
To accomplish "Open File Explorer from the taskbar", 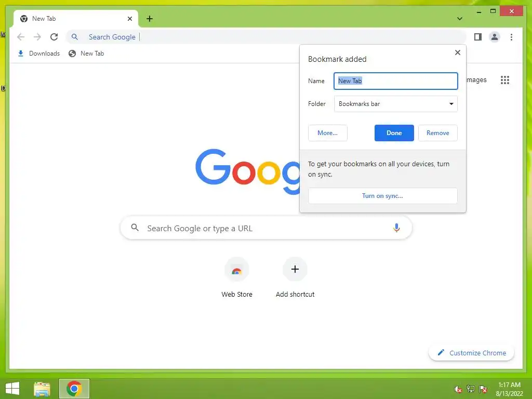I will (x=42, y=389).
